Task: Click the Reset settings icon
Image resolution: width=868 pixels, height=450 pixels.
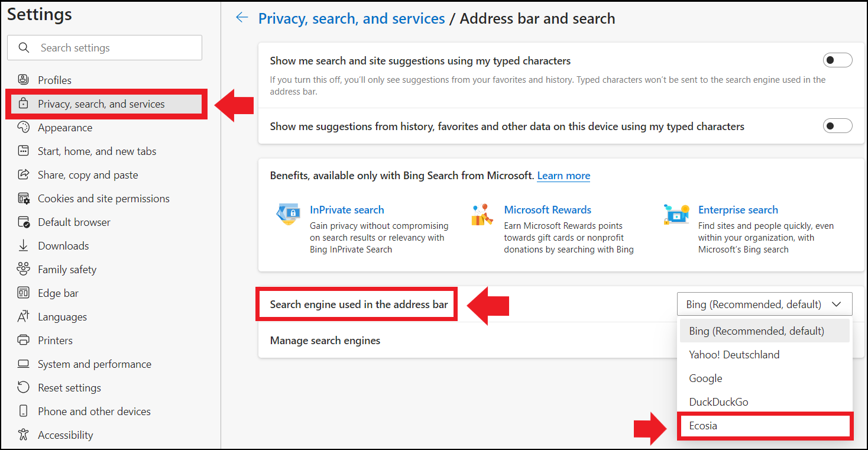Action: pyautogui.click(x=23, y=387)
